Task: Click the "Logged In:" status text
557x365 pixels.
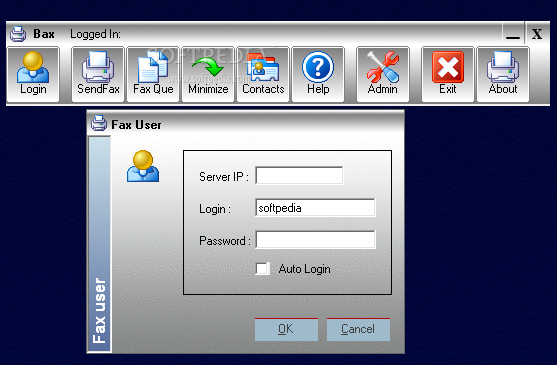Action: [95, 34]
